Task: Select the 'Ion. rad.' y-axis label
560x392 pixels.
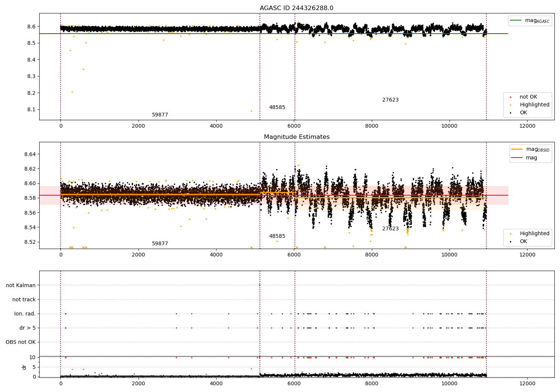Action: [25, 314]
